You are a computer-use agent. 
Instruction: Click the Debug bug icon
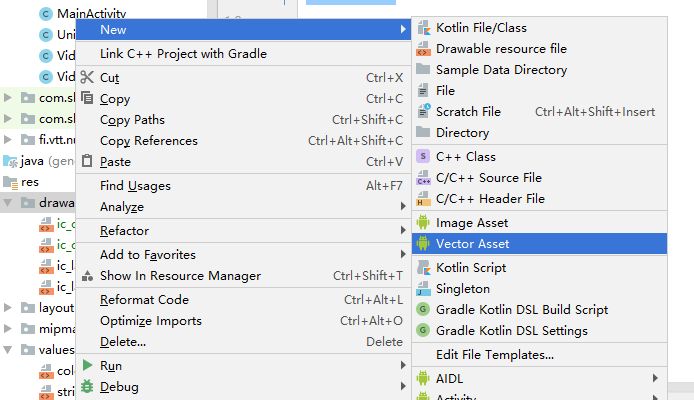87,386
